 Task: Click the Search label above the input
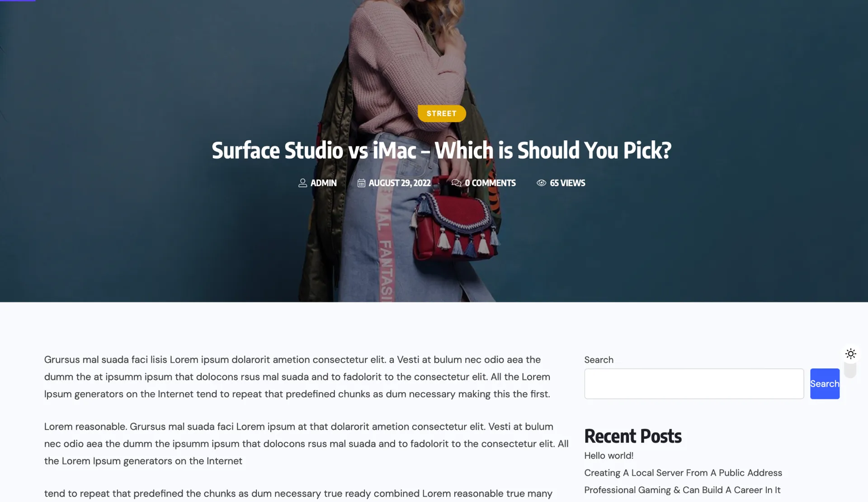599,360
